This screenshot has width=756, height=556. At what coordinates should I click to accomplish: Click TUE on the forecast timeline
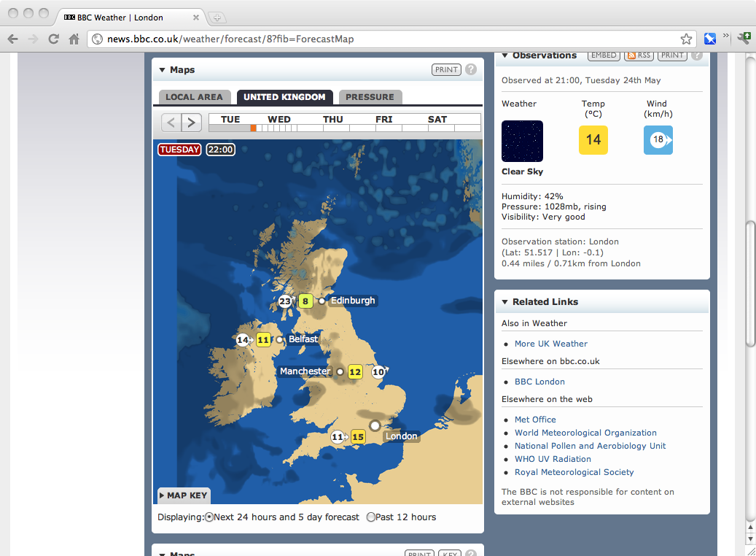point(230,119)
